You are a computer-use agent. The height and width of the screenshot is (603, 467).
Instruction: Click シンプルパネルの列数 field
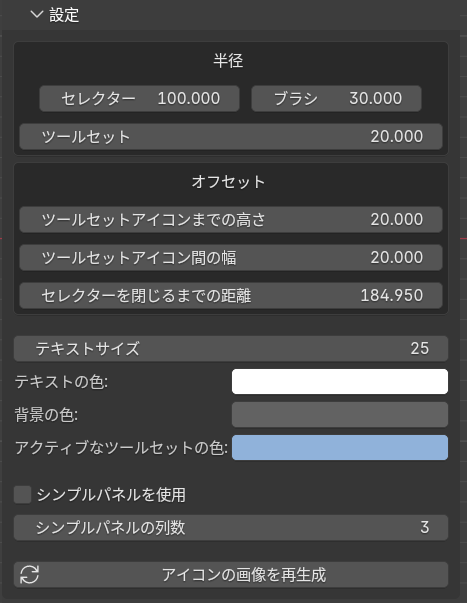coord(231,527)
